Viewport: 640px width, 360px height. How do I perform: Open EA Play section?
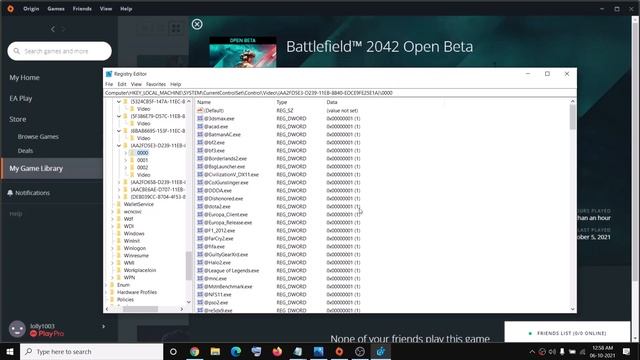coord(21,98)
